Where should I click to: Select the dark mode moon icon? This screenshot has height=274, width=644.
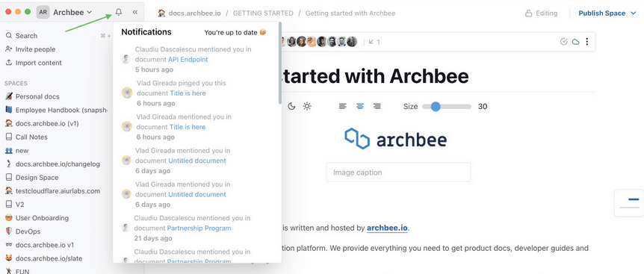(291, 106)
